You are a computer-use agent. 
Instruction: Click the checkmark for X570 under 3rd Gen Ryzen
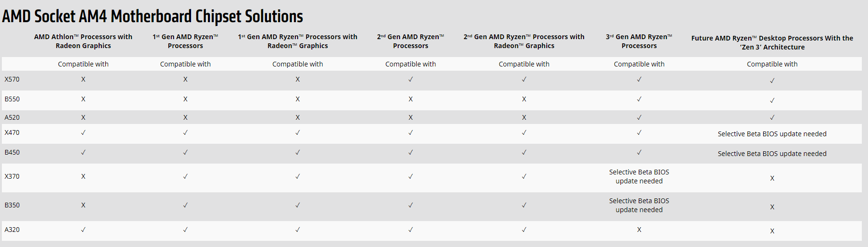coord(639,79)
